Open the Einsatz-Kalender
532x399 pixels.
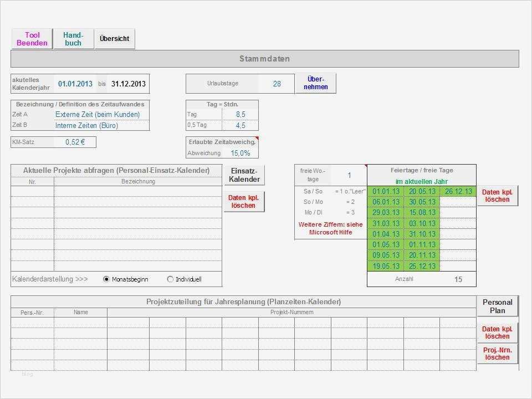coord(244,176)
